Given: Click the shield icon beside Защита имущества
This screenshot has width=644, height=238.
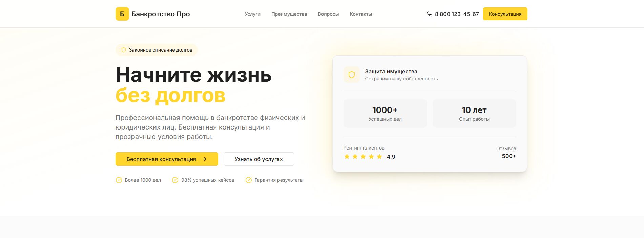Looking at the screenshot, I should click(351, 75).
